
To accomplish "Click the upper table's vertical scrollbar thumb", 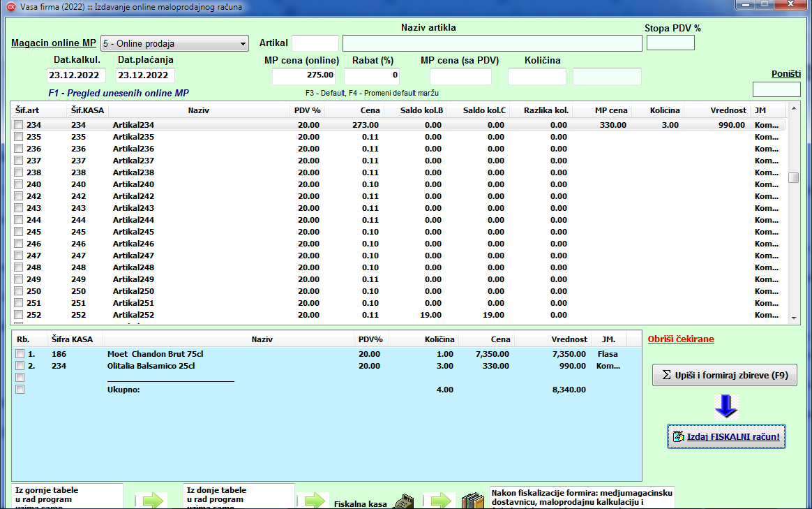I will pyautogui.click(x=793, y=177).
